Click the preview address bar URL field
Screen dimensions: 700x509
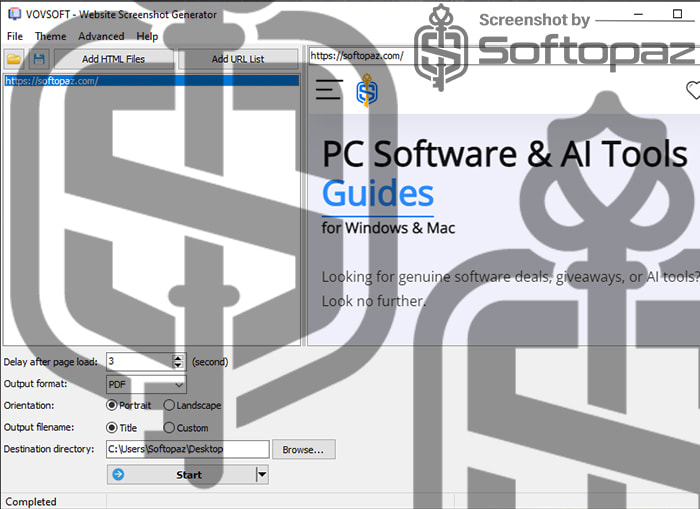(x=504, y=56)
